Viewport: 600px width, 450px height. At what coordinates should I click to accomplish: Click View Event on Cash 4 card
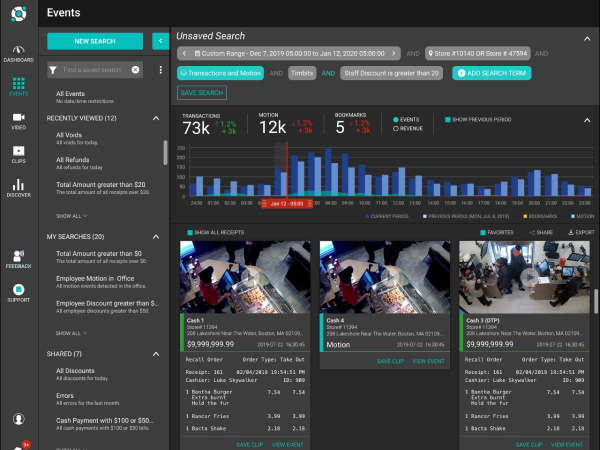[x=428, y=361]
